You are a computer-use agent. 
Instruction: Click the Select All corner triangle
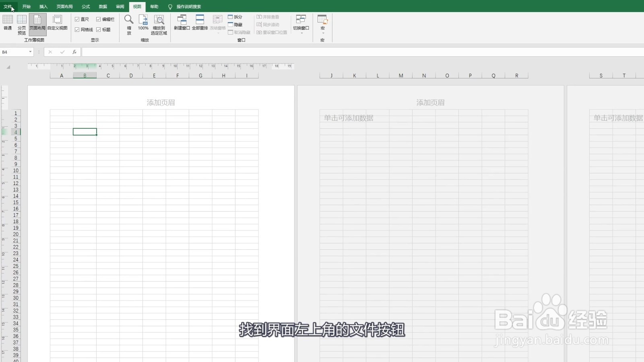click(8, 67)
